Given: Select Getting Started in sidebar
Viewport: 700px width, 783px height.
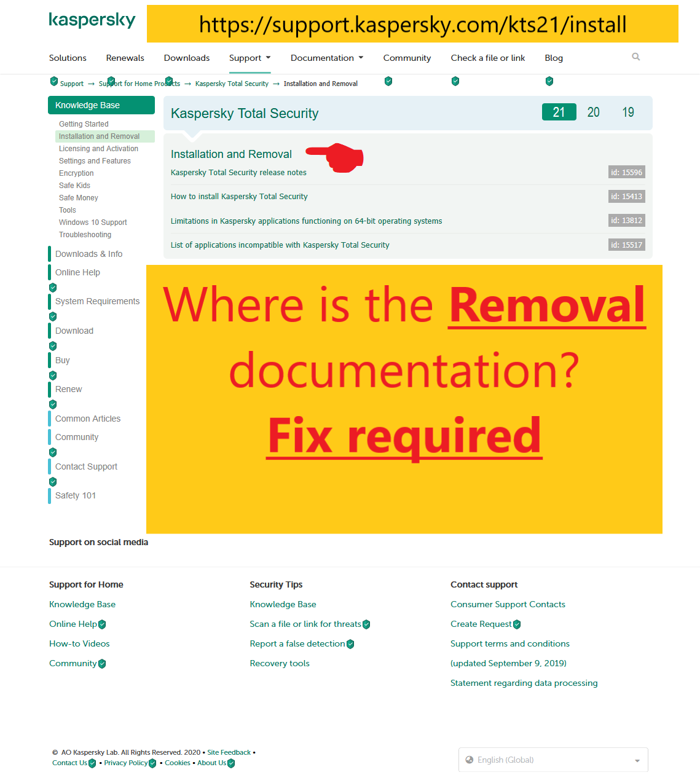Looking at the screenshot, I should pos(84,124).
